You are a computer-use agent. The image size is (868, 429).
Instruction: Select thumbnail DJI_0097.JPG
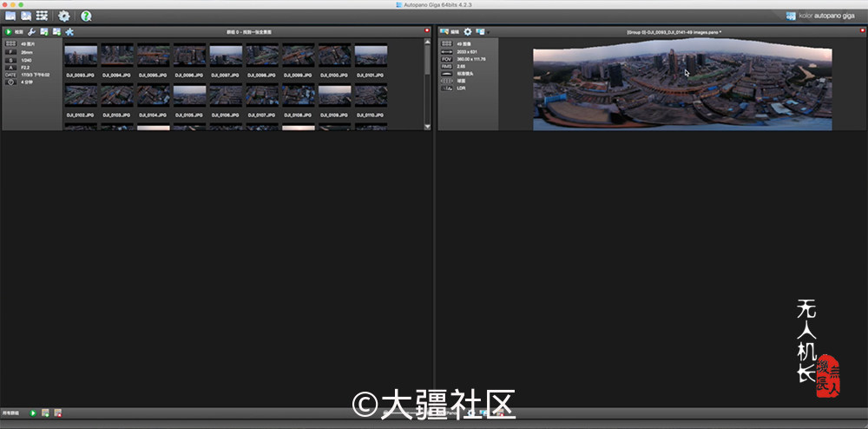coord(226,56)
